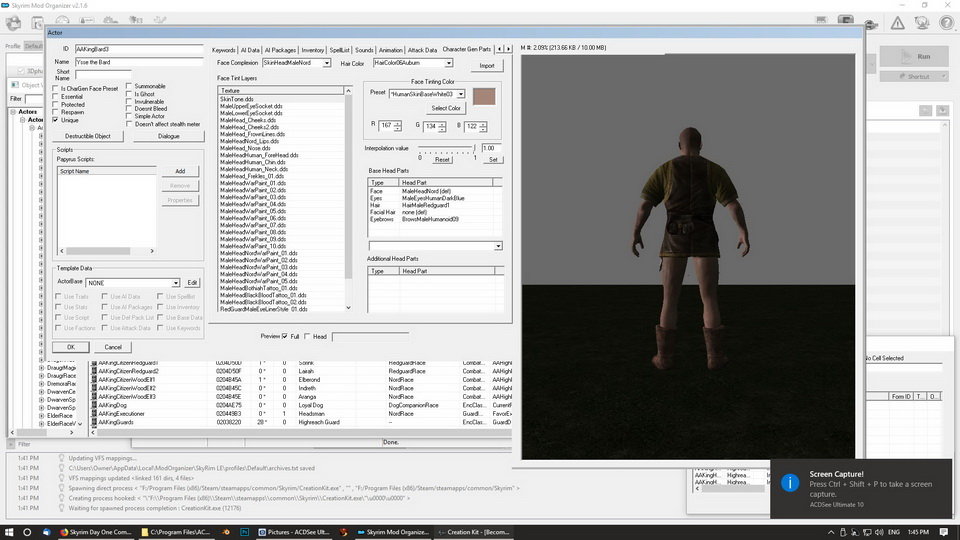Screen dimensions: 960x540
Task: Open the ActorBase template dropdown
Action: pos(175,283)
